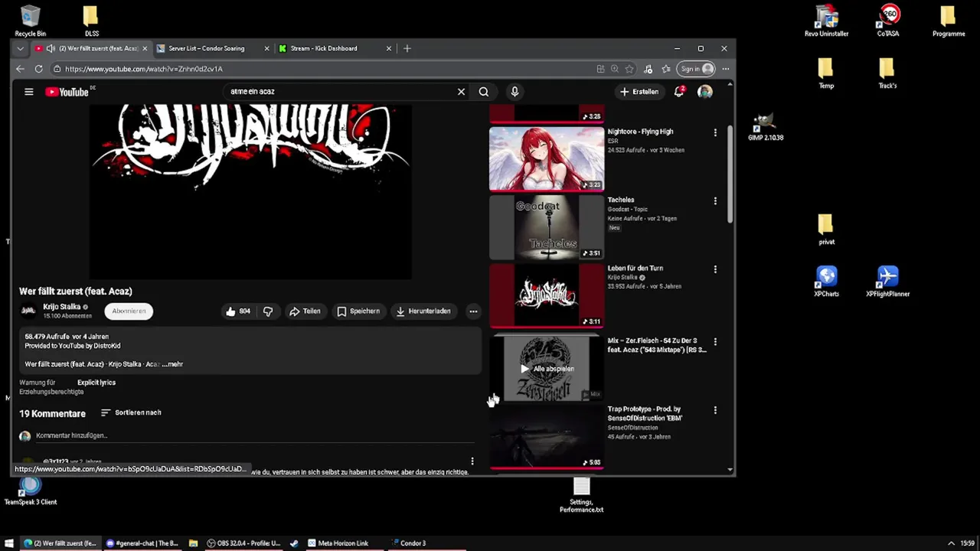
Task: Open XPFlightPlanner desktop icon
Action: [x=887, y=282]
